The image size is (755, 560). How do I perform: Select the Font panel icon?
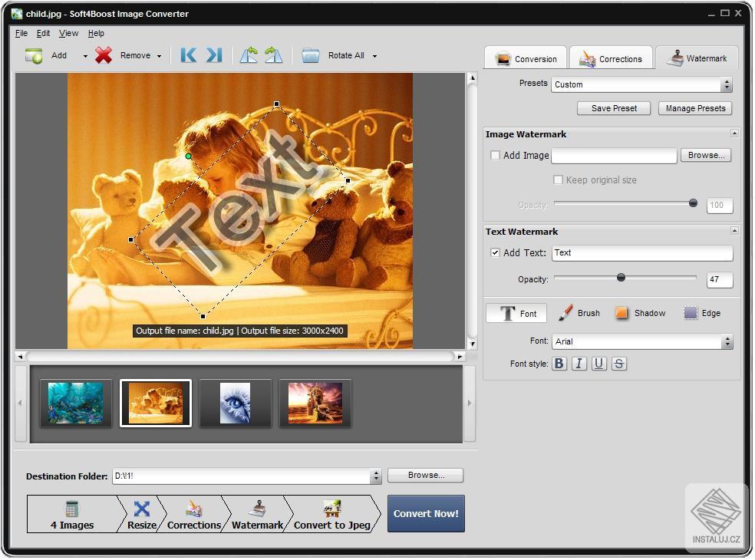pos(516,313)
